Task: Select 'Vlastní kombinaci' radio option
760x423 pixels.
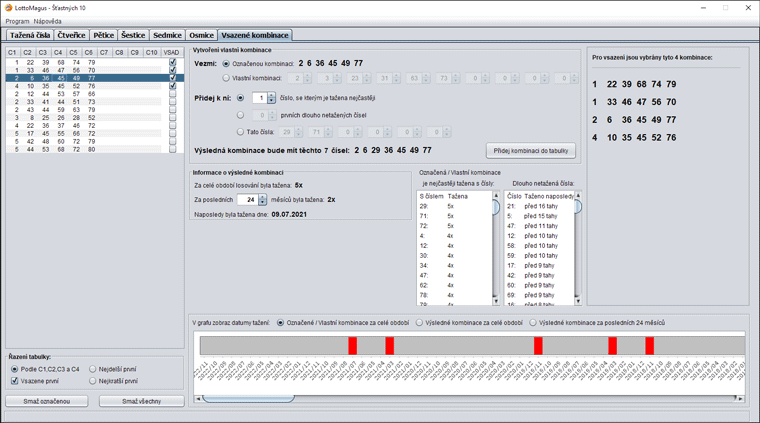Action: [x=226, y=78]
